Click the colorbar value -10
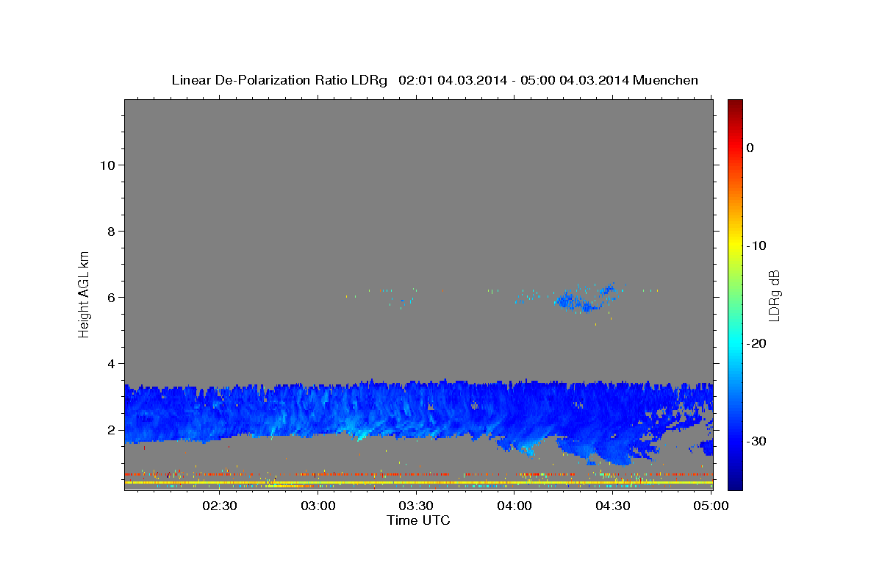882x588 pixels. 756,245
